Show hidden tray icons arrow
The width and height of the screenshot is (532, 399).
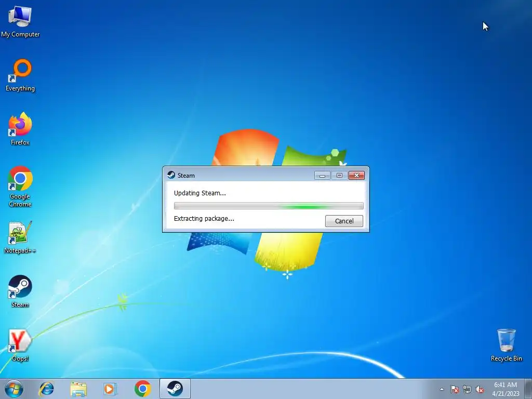[442, 389]
